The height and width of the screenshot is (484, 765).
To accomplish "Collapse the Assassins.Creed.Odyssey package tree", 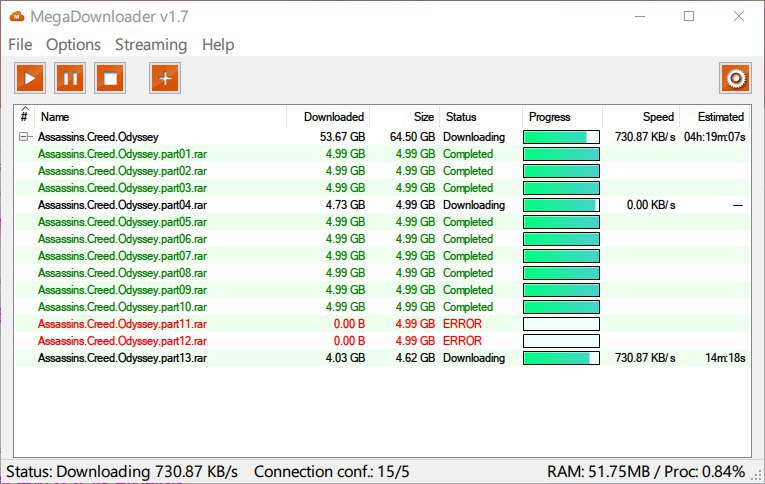I will click(x=24, y=137).
